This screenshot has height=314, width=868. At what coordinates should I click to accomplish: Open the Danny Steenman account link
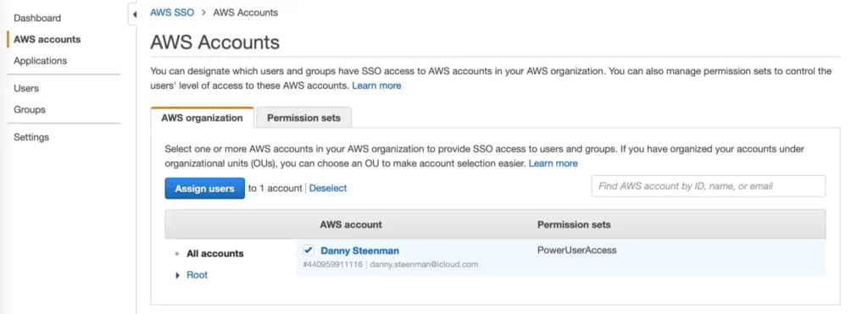click(359, 251)
